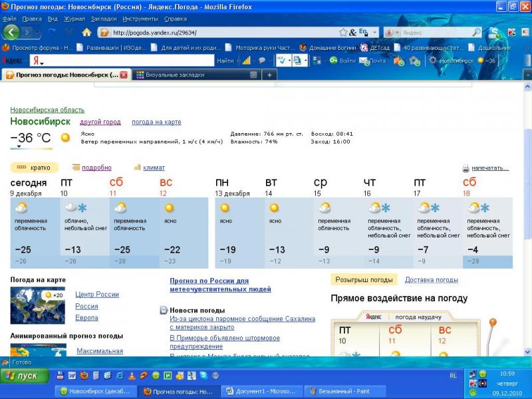Launch Word from Quick Launch bar

pos(72,376)
